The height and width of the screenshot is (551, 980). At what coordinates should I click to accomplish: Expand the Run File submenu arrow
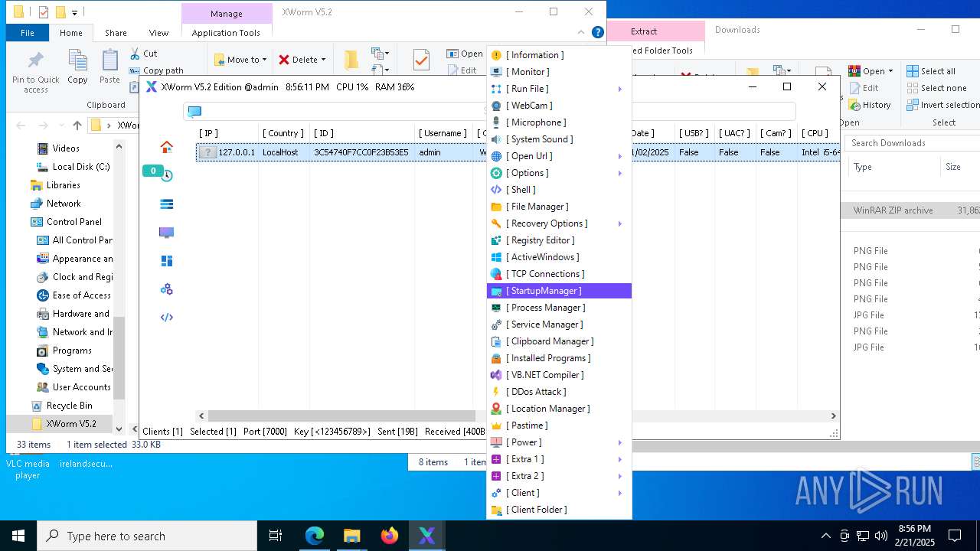(x=620, y=89)
